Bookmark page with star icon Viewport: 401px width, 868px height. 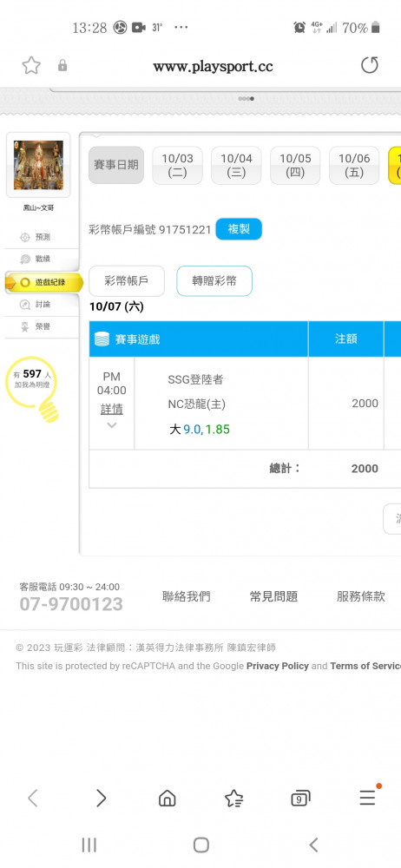coord(31,66)
